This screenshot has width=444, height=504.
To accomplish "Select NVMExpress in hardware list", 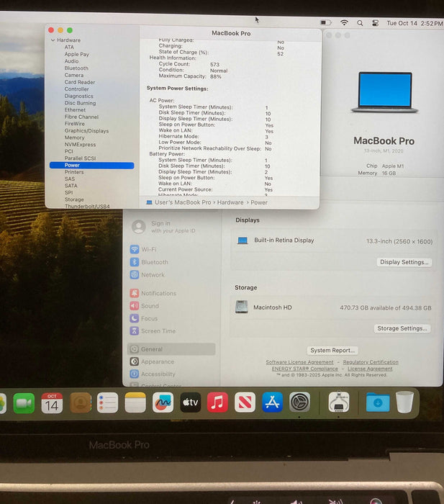I will 80,145.
